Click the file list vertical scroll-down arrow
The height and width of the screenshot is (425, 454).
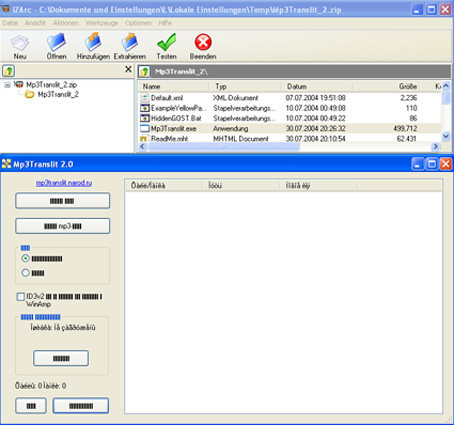coord(446,136)
